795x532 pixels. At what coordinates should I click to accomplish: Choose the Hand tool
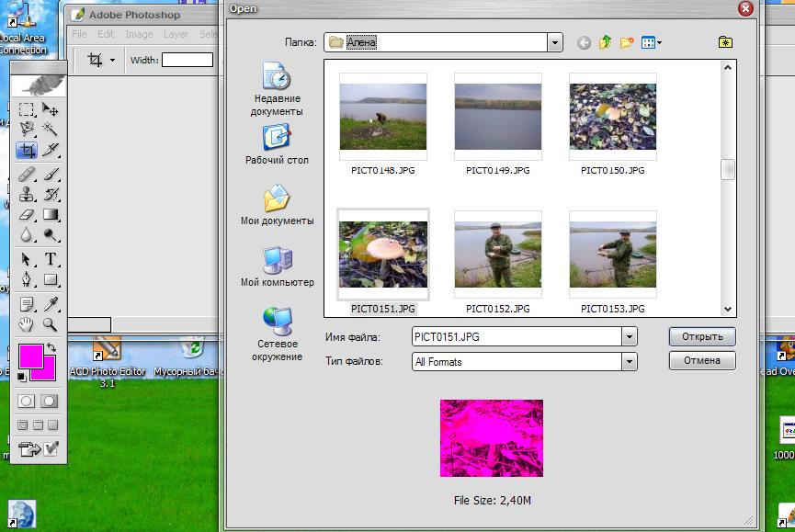point(27,324)
